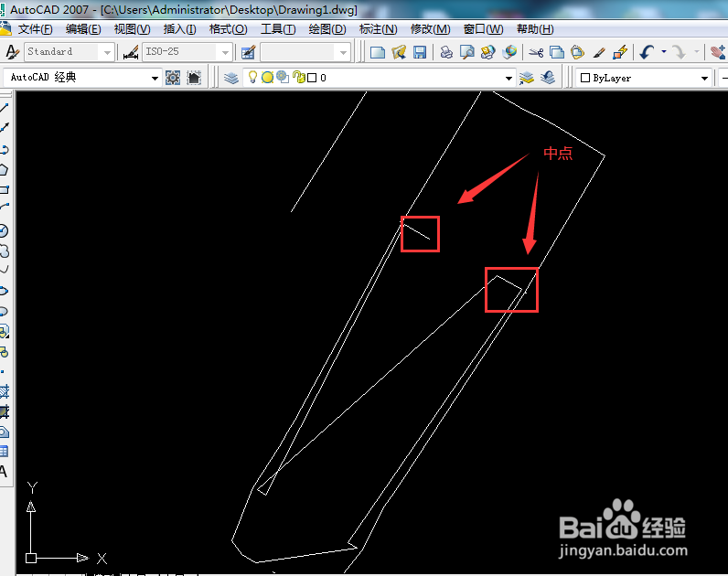Select the Multiline Text tool
Screen dimensions: 728x576
tap(4, 472)
